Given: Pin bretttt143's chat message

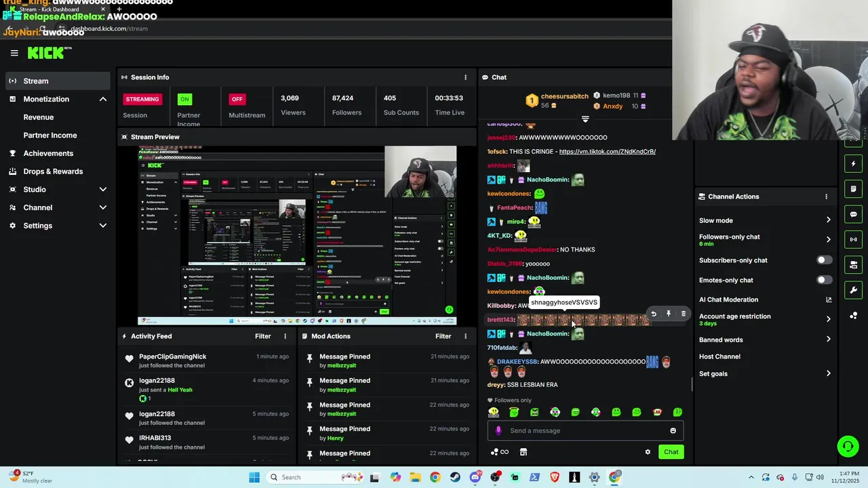Looking at the screenshot, I should [669, 314].
